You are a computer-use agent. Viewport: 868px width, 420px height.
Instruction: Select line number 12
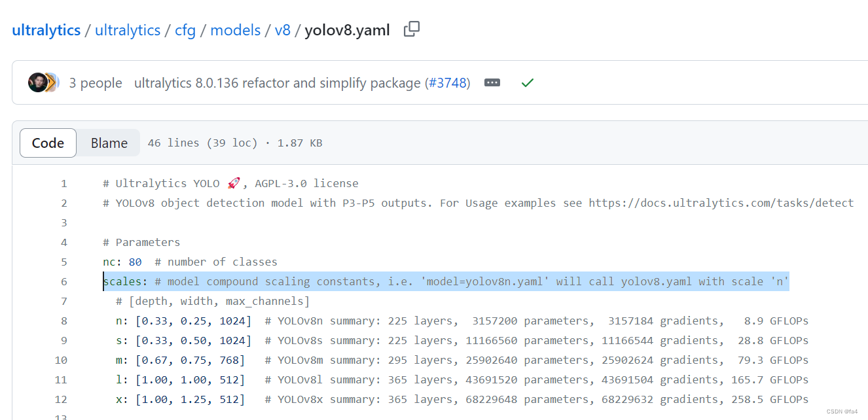pos(61,399)
